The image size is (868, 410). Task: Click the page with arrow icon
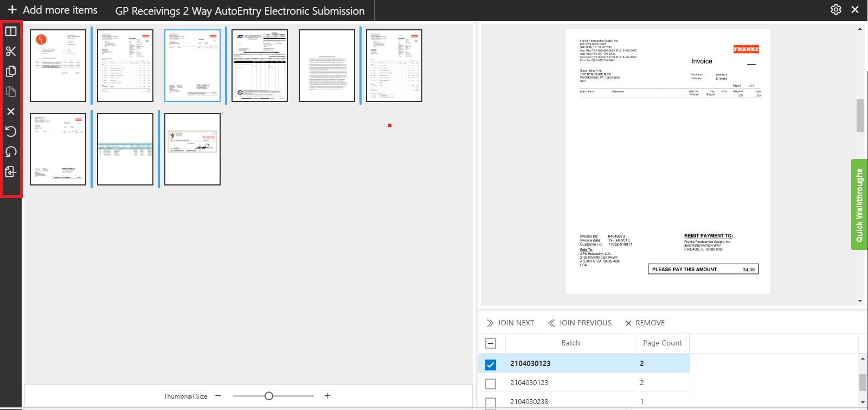(11, 172)
